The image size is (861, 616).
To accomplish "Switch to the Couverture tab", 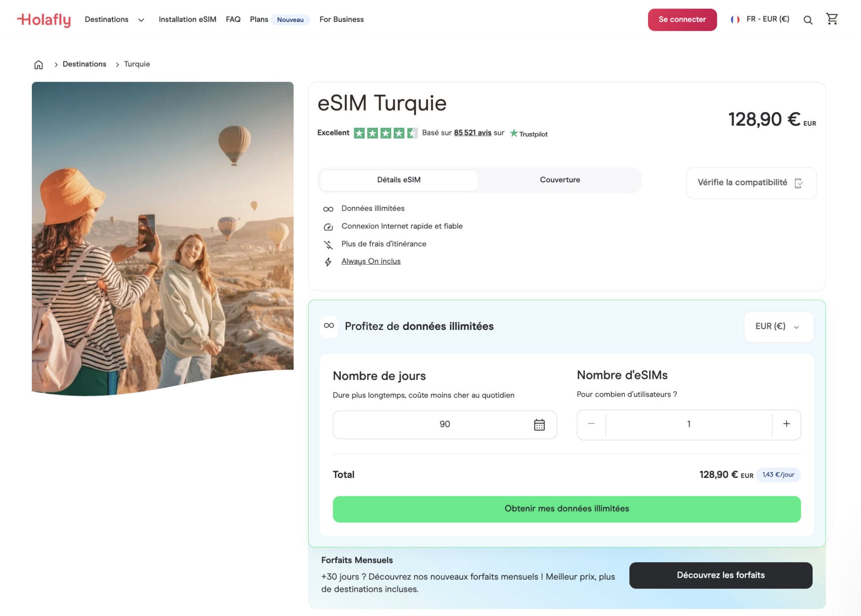I will pos(560,180).
